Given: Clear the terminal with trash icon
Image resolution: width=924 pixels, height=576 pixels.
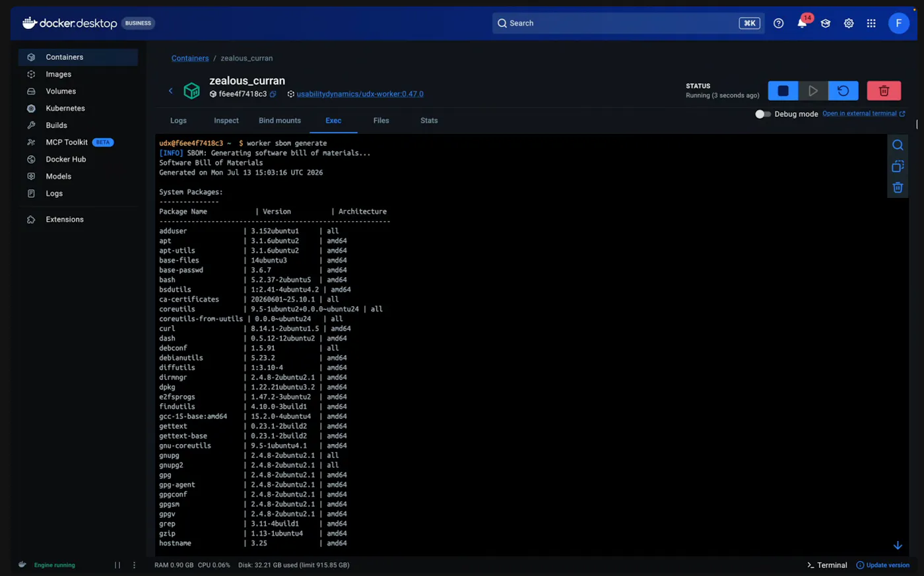Looking at the screenshot, I should (898, 188).
